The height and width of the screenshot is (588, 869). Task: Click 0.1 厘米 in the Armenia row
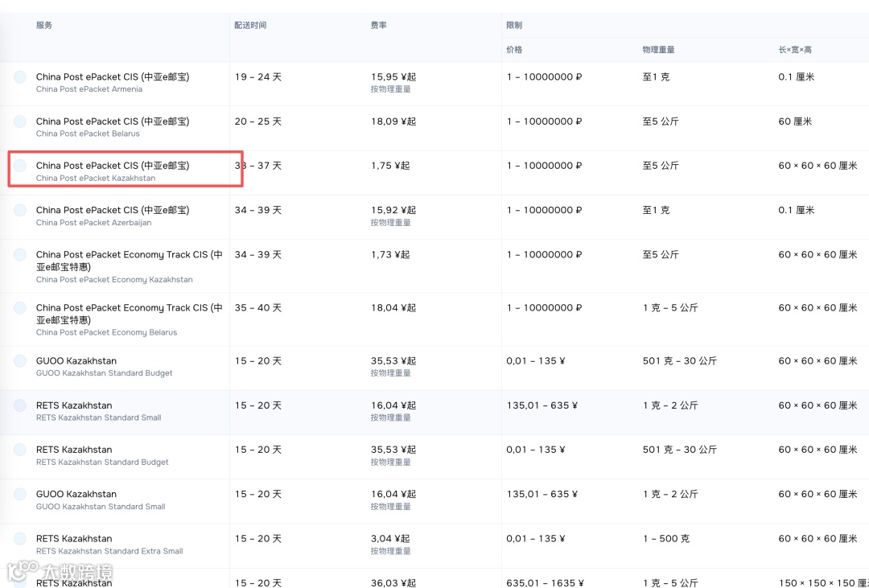click(797, 77)
